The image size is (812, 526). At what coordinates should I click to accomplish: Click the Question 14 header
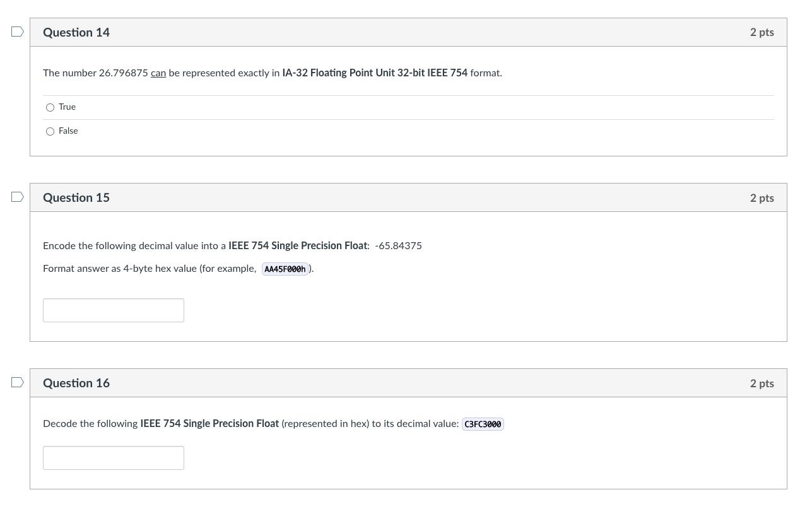(x=76, y=32)
